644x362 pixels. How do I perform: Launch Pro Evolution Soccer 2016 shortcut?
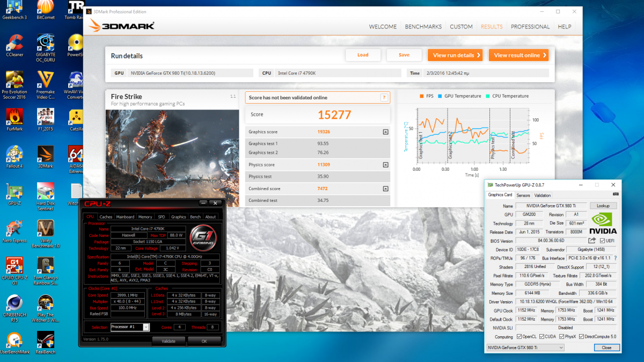[x=14, y=86]
